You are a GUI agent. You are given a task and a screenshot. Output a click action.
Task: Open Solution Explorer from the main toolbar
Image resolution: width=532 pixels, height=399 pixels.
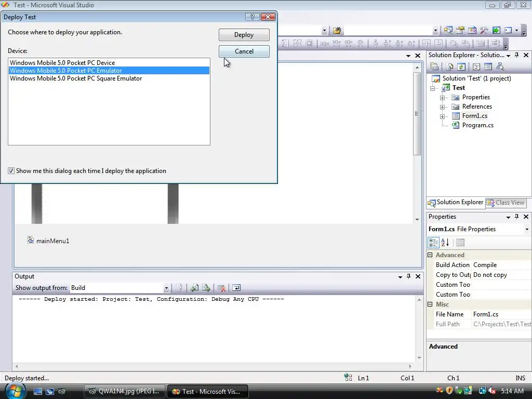click(x=448, y=31)
